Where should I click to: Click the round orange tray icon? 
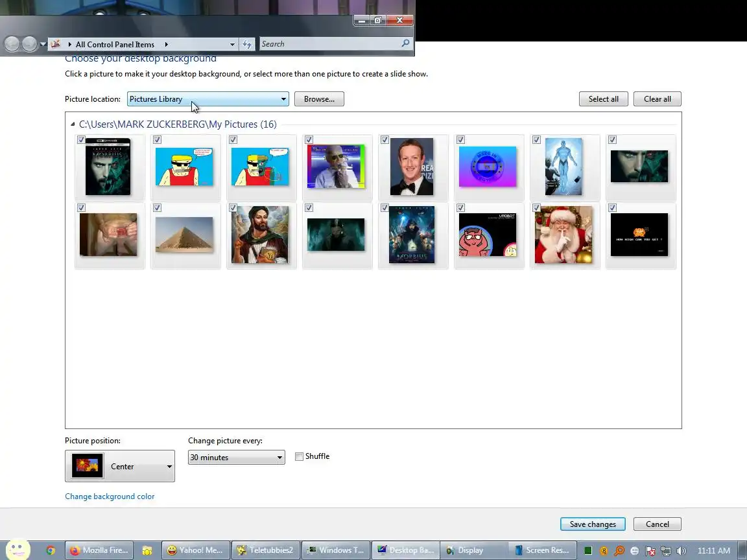[x=604, y=551]
